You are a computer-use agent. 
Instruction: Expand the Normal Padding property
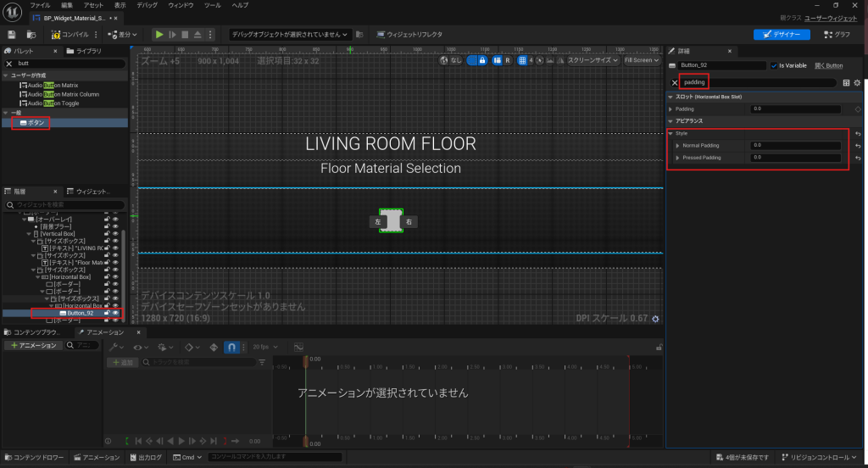[677, 146]
